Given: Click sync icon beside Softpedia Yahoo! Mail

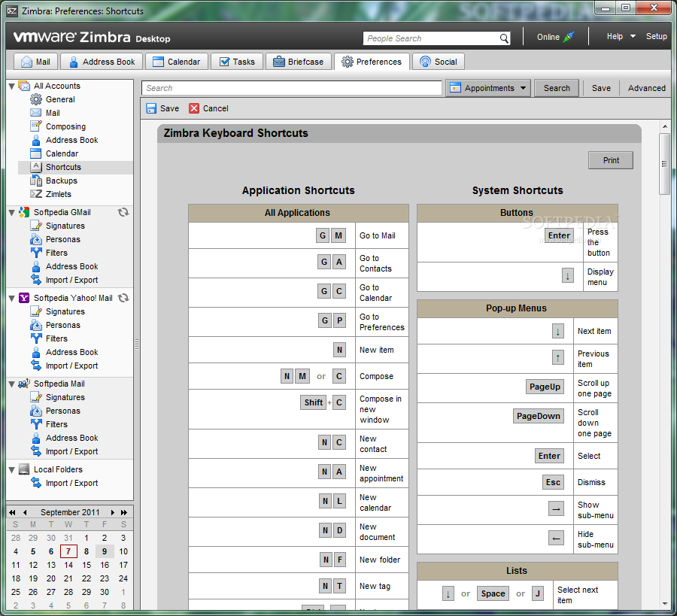Looking at the screenshot, I should 123,298.
